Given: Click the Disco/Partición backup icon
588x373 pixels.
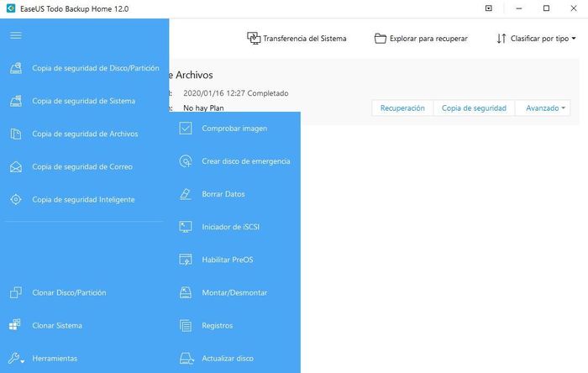Looking at the screenshot, I should click(16, 68).
